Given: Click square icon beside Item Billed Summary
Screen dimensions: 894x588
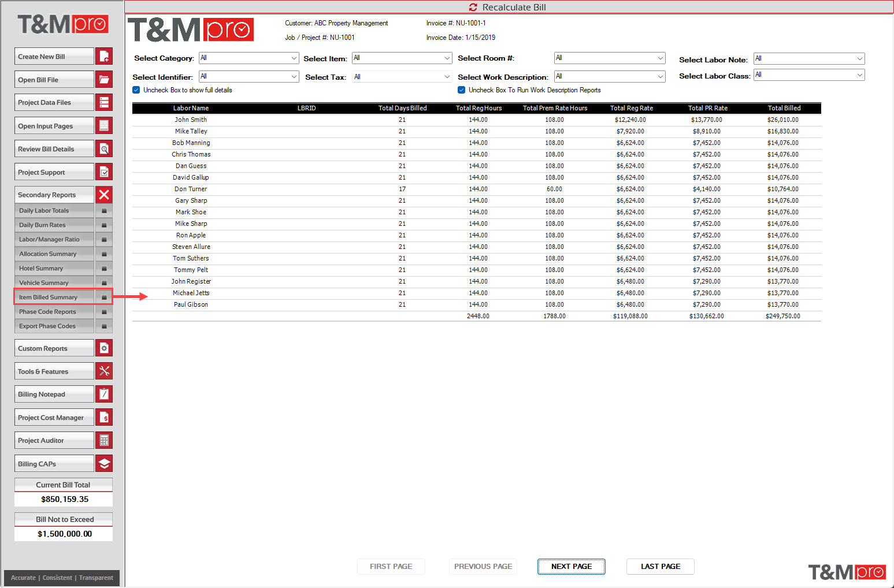Looking at the screenshot, I should pos(104,297).
